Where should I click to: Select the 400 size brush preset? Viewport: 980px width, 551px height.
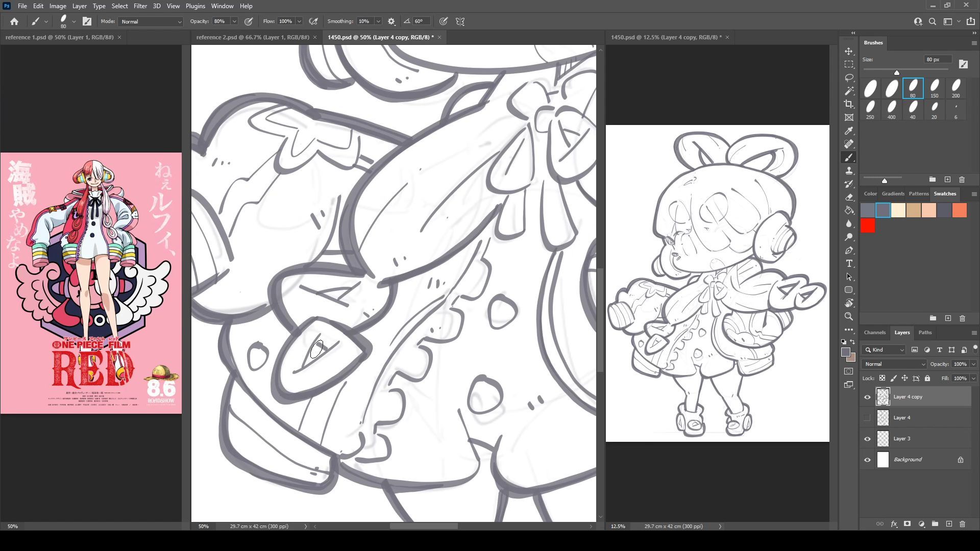point(891,110)
